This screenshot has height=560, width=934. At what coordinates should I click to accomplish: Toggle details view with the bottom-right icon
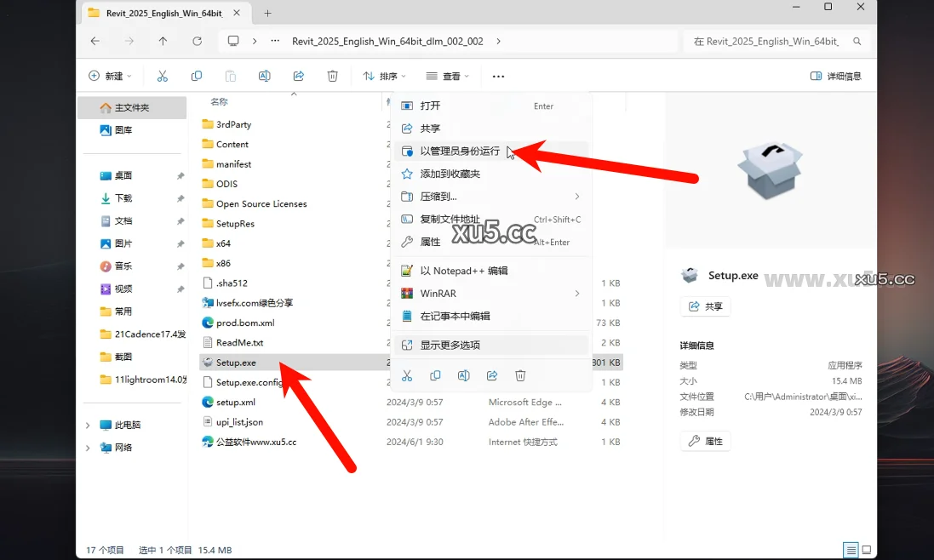867,550
